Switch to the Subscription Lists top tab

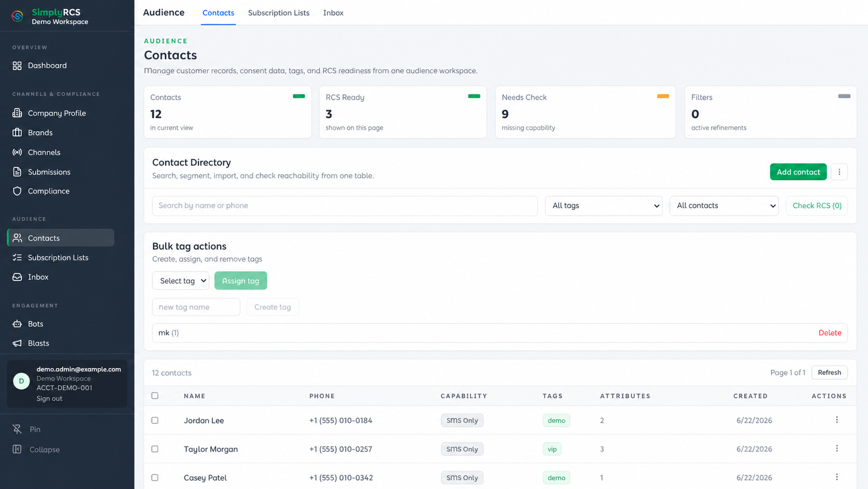[x=278, y=13]
